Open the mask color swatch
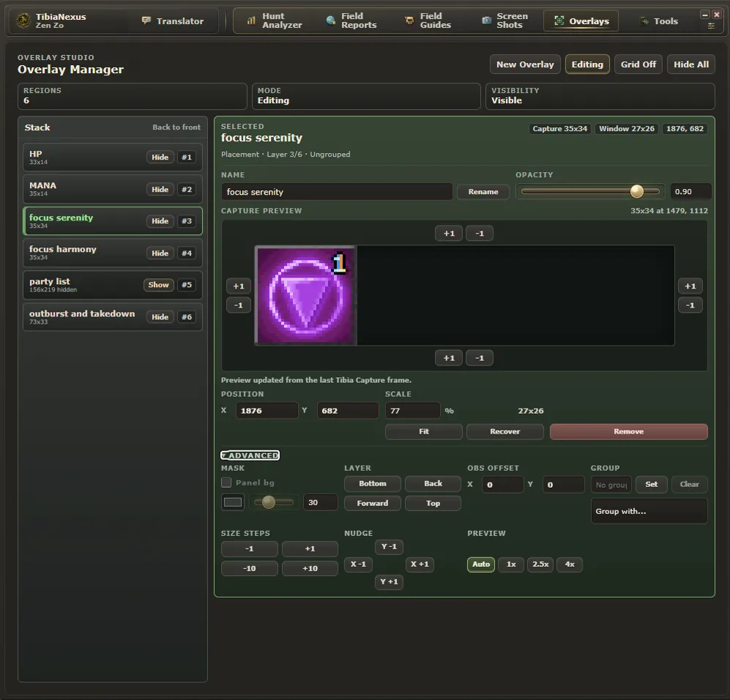Image resolution: width=730 pixels, height=700 pixels. 233,502
